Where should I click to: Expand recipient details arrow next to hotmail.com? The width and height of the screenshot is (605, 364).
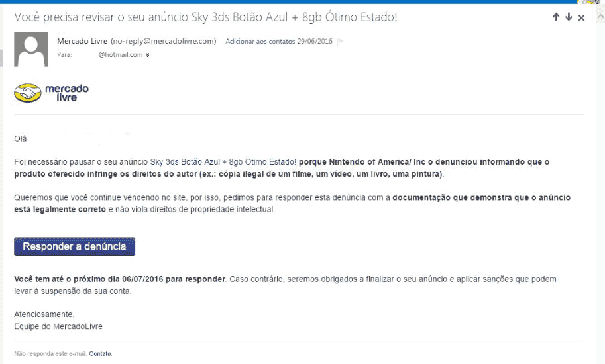[147, 55]
